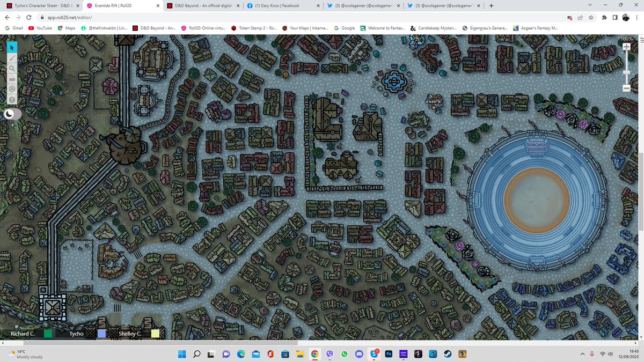This screenshot has height=362, width=644.
Task: Open the Azgaar's Fantasy Map bookmark
Action: tap(537, 28)
